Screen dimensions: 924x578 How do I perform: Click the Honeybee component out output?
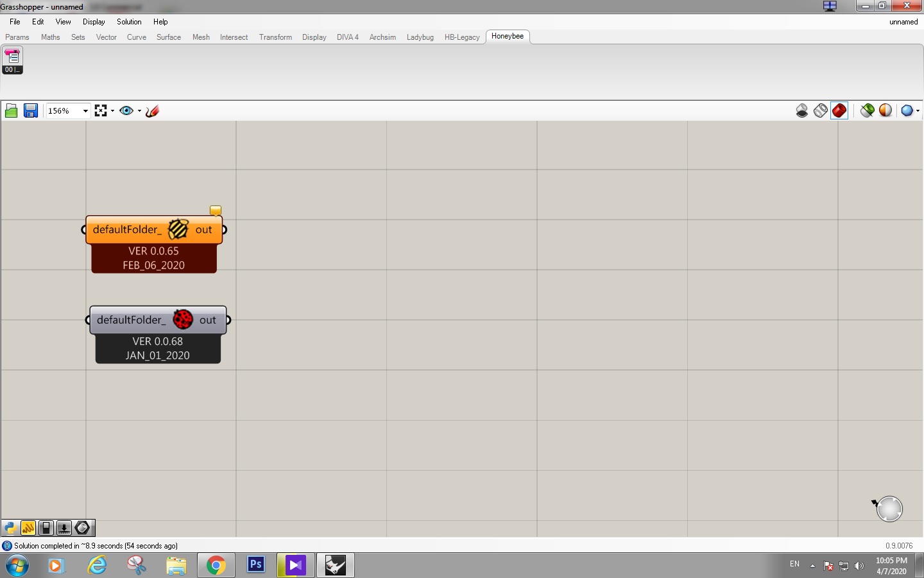tap(204, 230)
